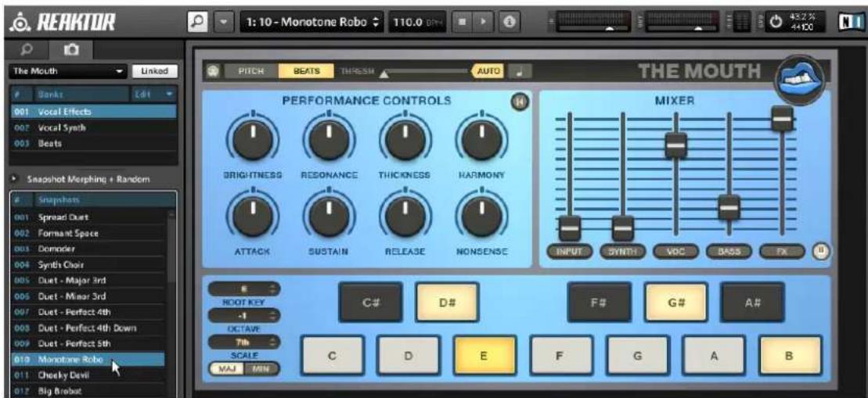Select the 'Duet - Perfect 5th' snapshot

(88, 343)
